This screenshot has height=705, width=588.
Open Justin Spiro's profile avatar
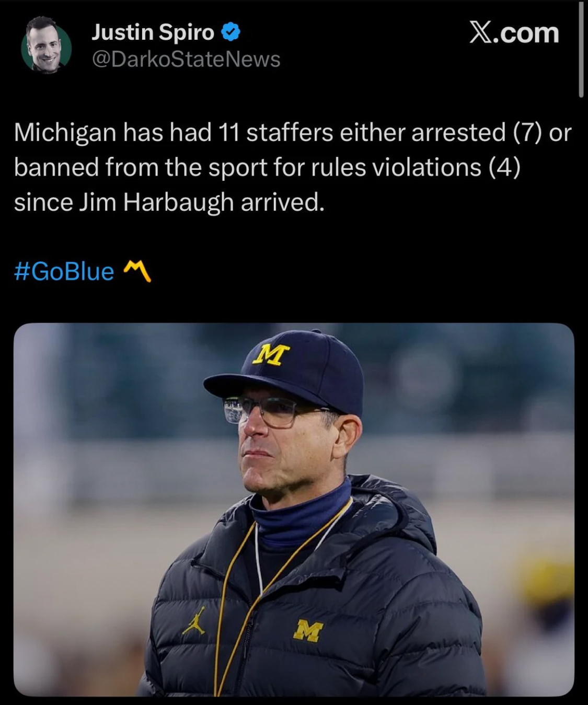[46, 45]
